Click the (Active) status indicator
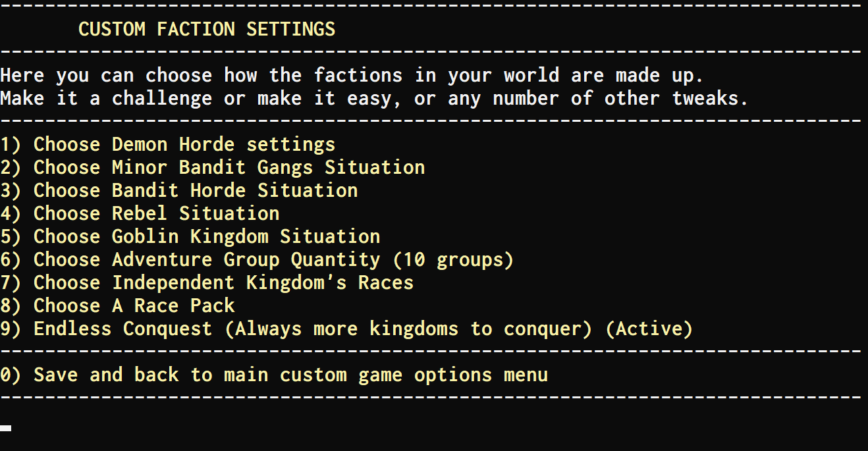The height and width of the screenshot is (451, 868). [x=649, y=329]
